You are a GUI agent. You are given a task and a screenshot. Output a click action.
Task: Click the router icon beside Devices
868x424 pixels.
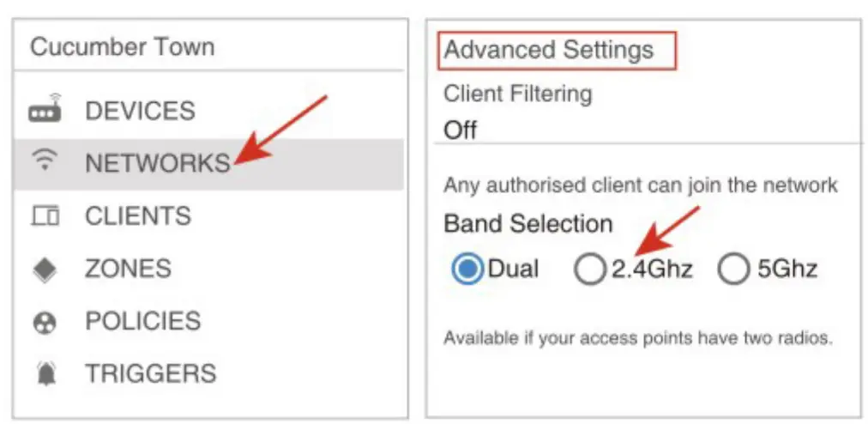[45, 112]
